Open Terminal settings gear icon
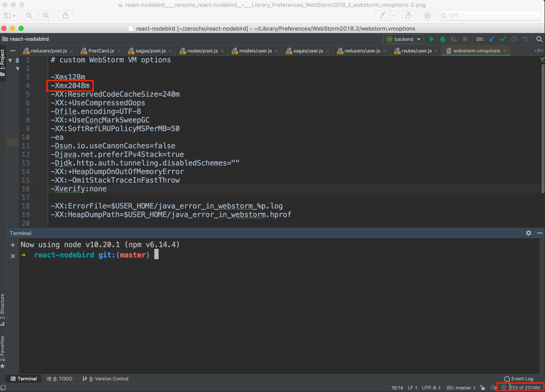Image resolution: width=545 pixels, height=392 pixels. coord(528,233)
